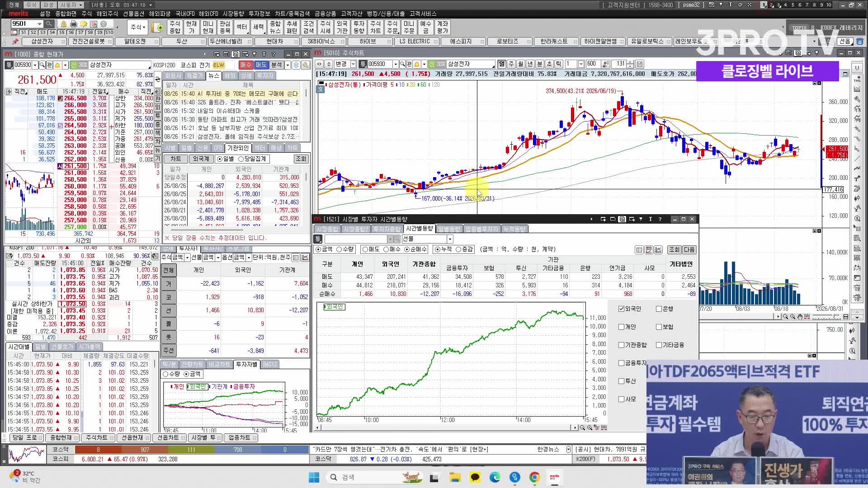This screenshot has height=488, width=868.
Task: Click the help question mark in 종합 현재가 title bar
Action: [x=274, y=54]
